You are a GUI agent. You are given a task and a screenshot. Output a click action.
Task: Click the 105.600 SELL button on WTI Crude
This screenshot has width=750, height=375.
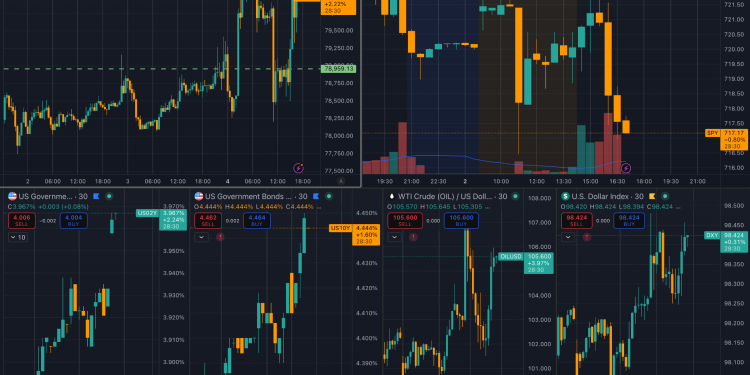[405, 221]
